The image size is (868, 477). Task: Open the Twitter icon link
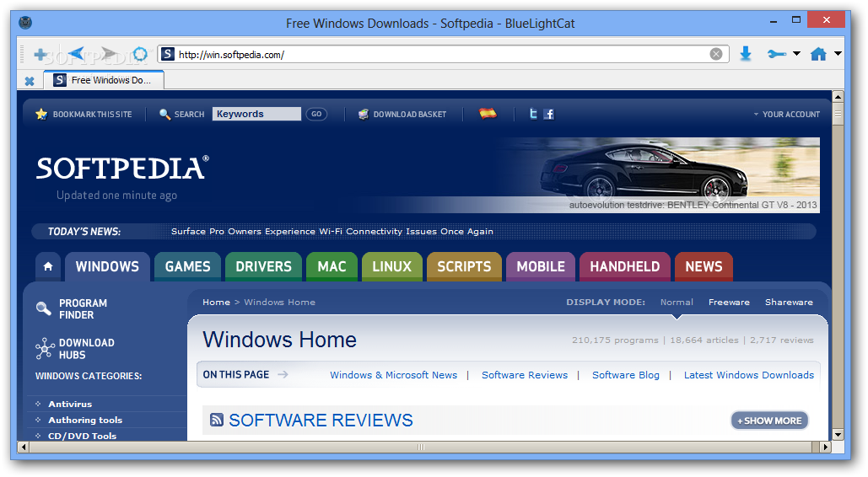click(533, 114)
